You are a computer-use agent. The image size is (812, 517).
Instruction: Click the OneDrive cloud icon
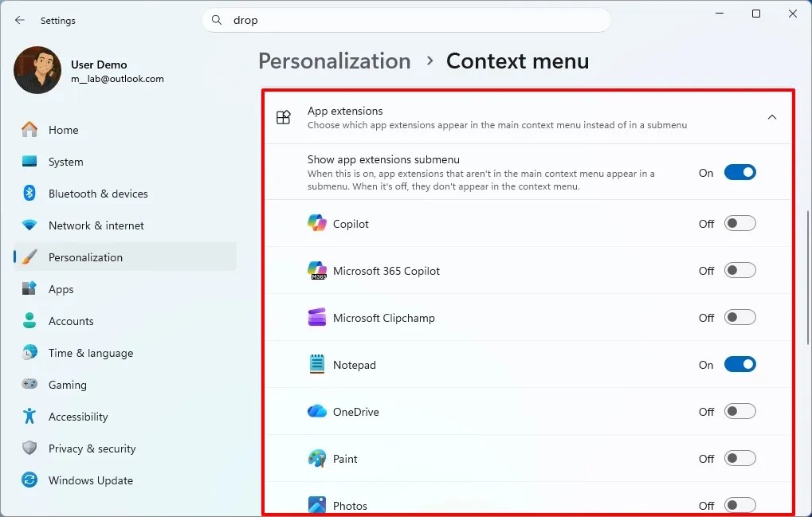[317, 411]
